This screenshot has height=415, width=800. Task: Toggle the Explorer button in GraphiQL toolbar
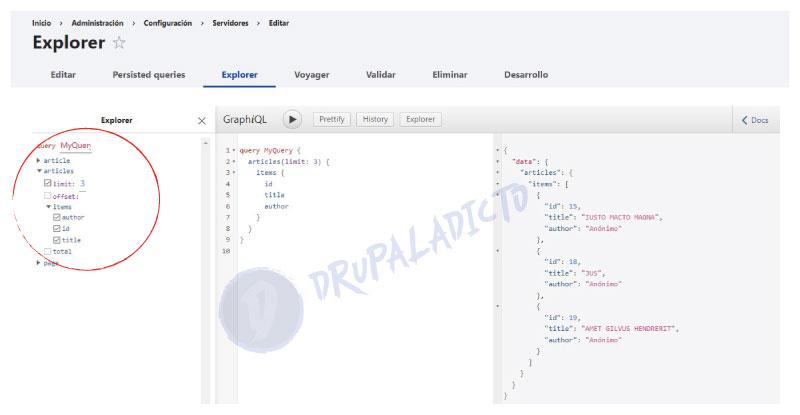click(x=420, y=119)
